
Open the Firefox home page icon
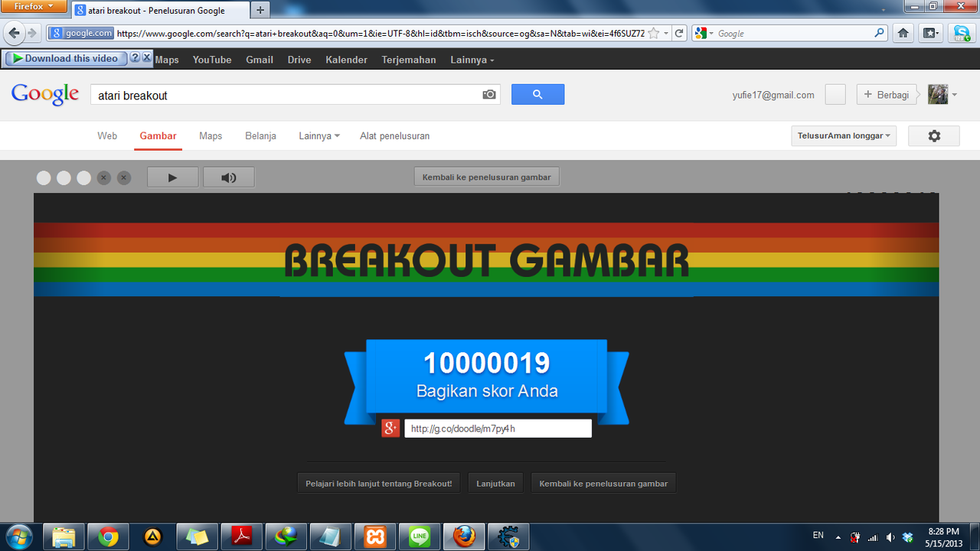[x=903, y=33]
